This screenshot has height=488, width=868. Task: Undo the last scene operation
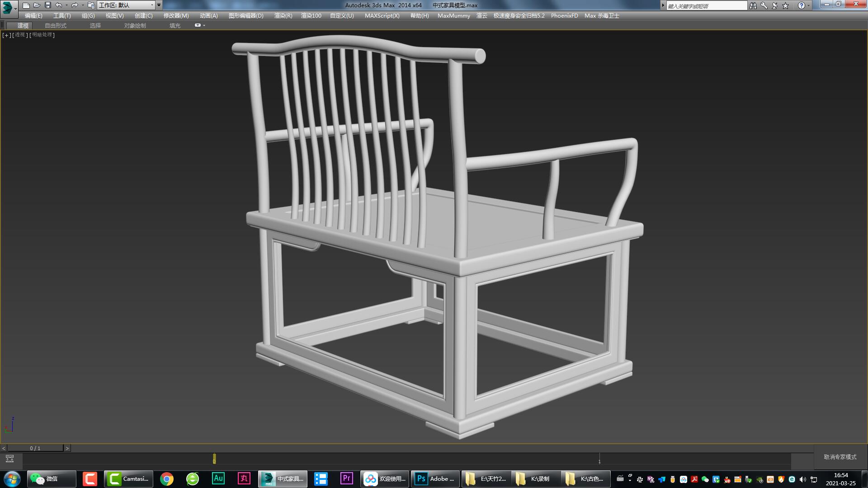click(59, 5)
